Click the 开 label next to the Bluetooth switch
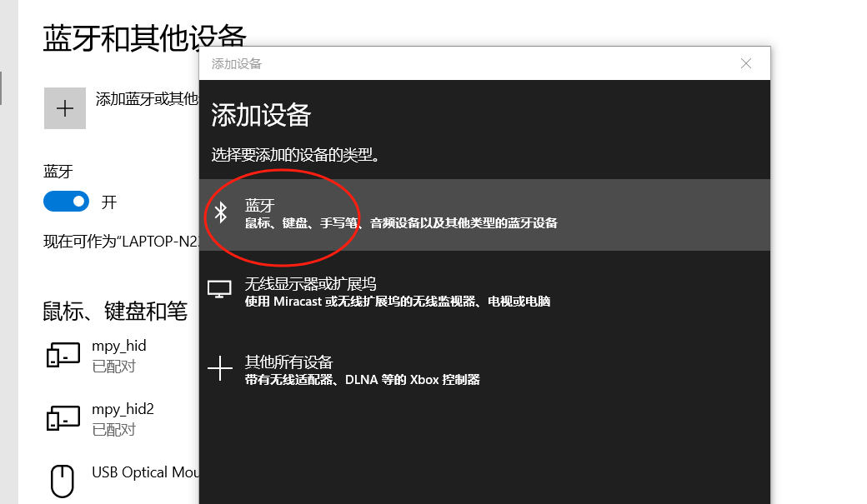 (109, 202)
